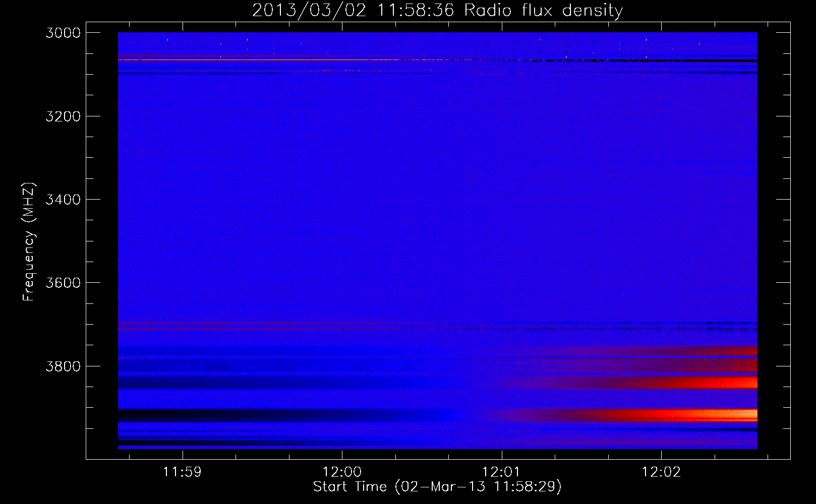Click the 12:02 time axis label
This screenshot has height=504, width=816.
(x=661, y=472)
